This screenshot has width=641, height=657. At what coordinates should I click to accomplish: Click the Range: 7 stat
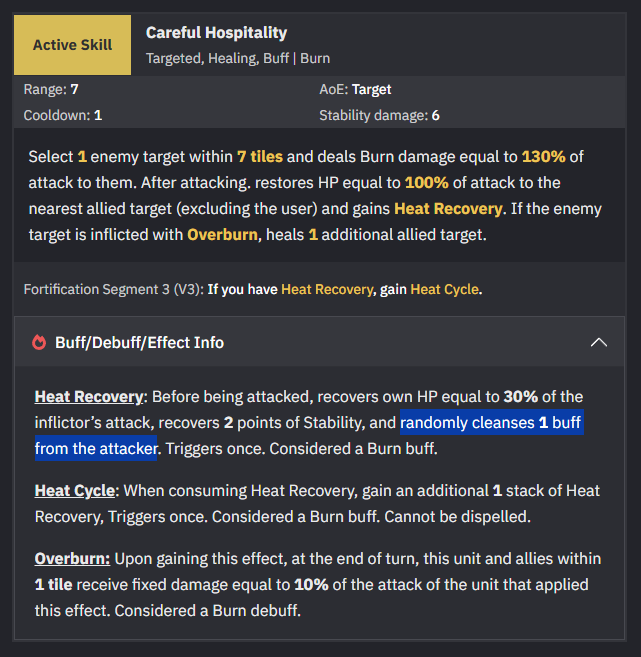[51, 89]
